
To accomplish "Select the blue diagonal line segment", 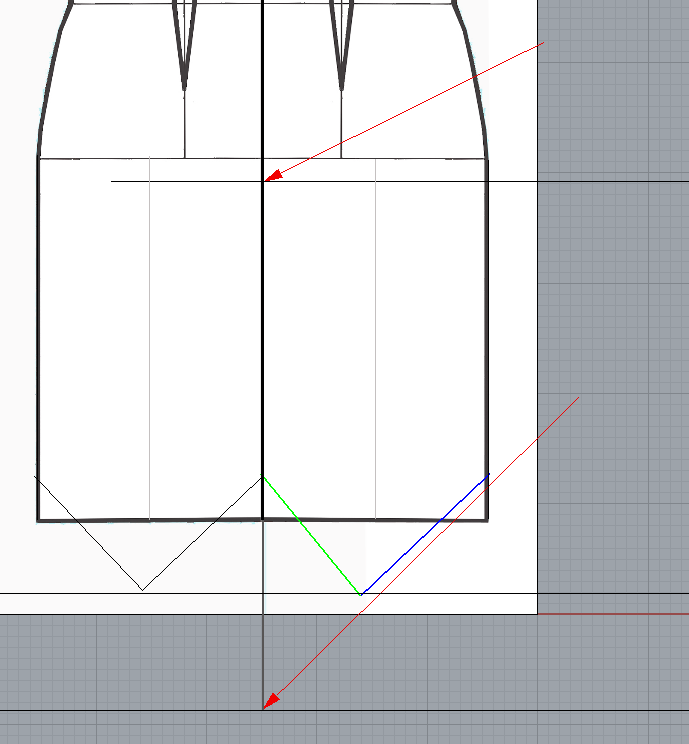I will tap(425, 534).
